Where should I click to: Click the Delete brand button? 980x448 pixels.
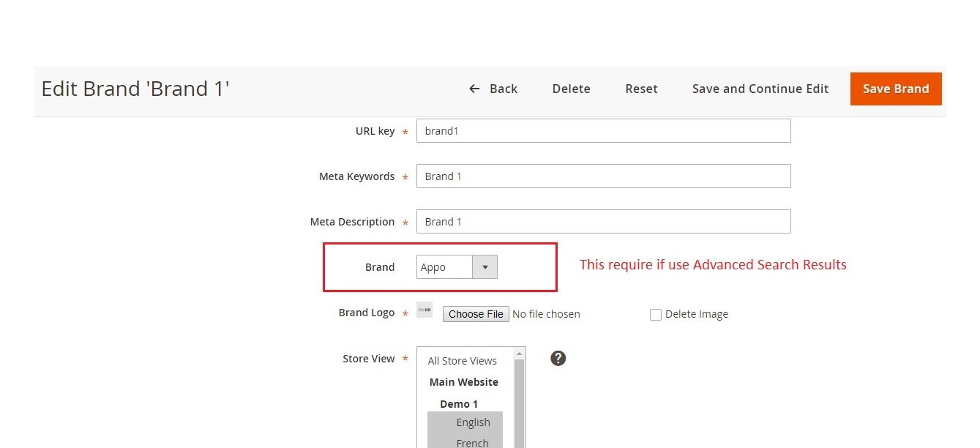tap(571, 89)
